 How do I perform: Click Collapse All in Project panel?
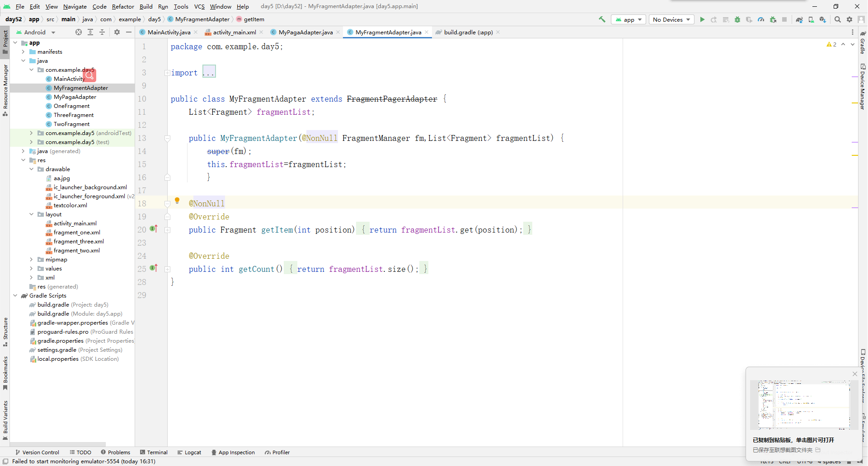point(102,32)
